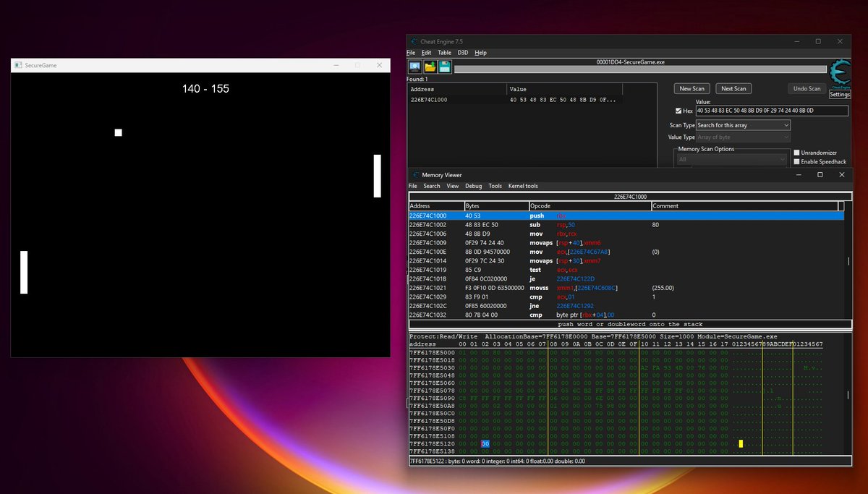
Task: Click the hex dump vertical scrollbar
Action: [x=848, y=395]
